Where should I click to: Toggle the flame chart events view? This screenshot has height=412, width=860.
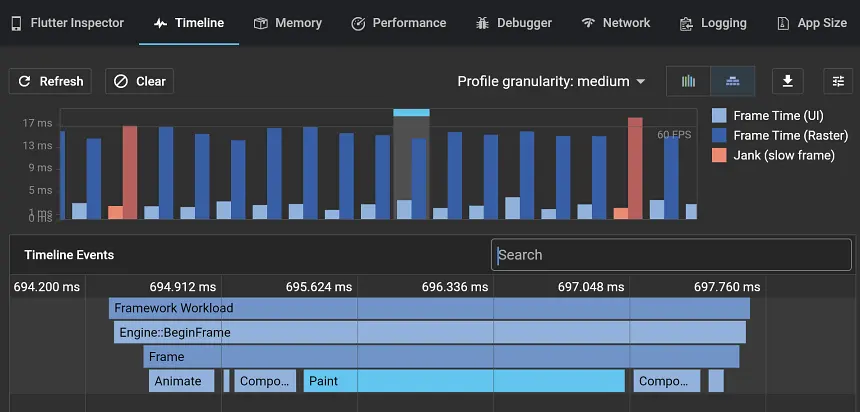point(732,81)
